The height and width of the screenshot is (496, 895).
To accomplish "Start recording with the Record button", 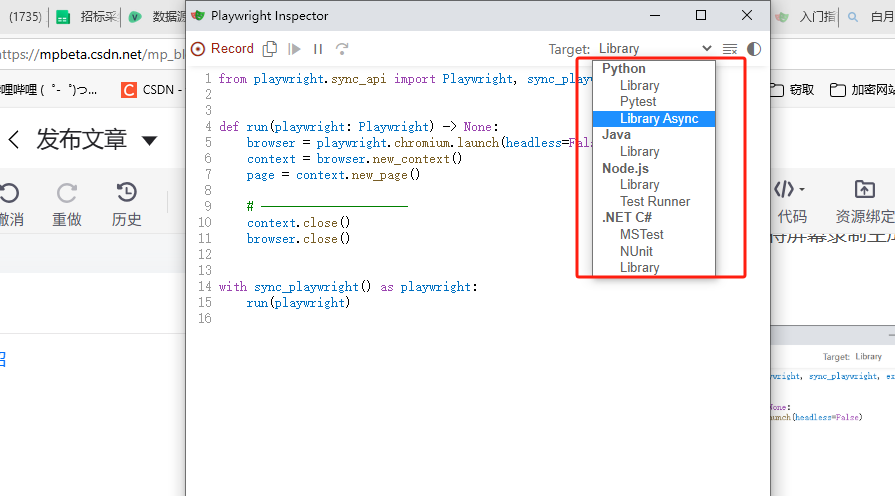I will tap(222, 49).
